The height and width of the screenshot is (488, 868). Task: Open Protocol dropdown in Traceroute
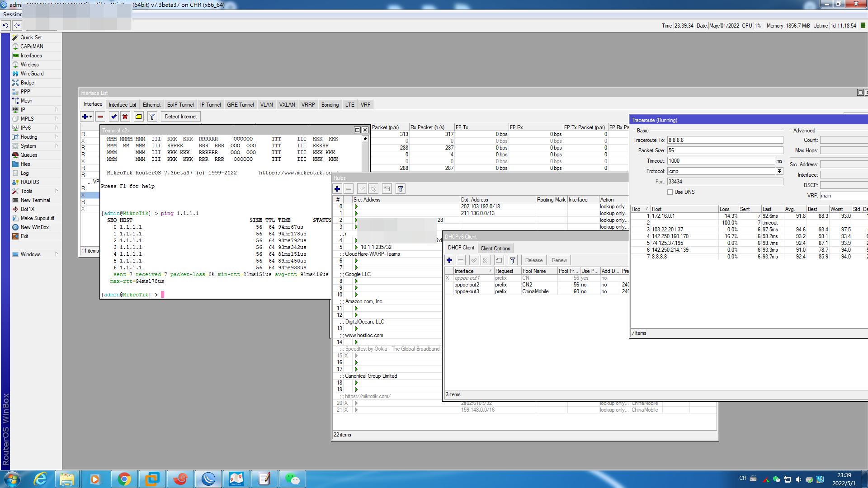[x=779, y=171]
